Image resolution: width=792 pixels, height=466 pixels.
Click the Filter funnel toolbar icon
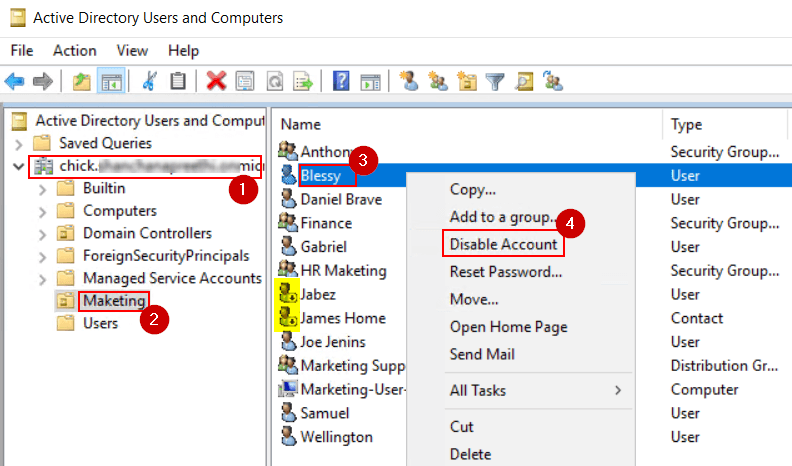click(x=495, y=82)
